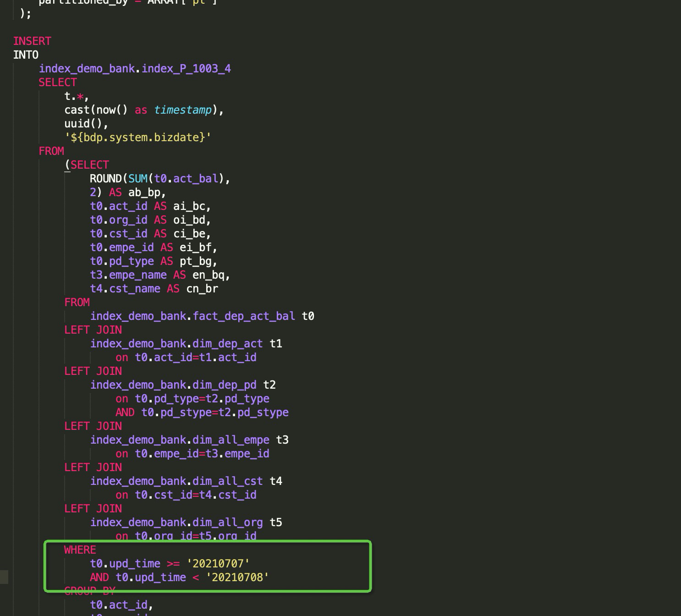Click join condition t0.cst_id=t4.cst_id
Image resolution: width=681 pixels, height=616 pixels.
196,495
